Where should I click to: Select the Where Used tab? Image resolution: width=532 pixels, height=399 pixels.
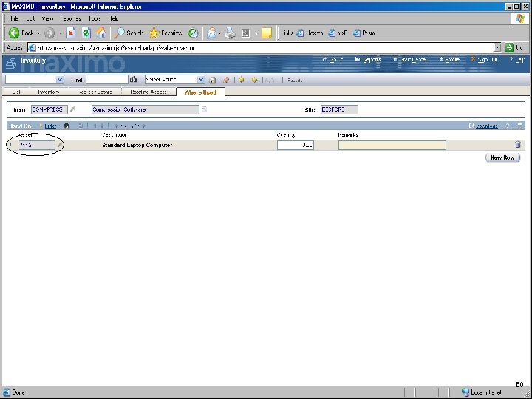(200, 92)
